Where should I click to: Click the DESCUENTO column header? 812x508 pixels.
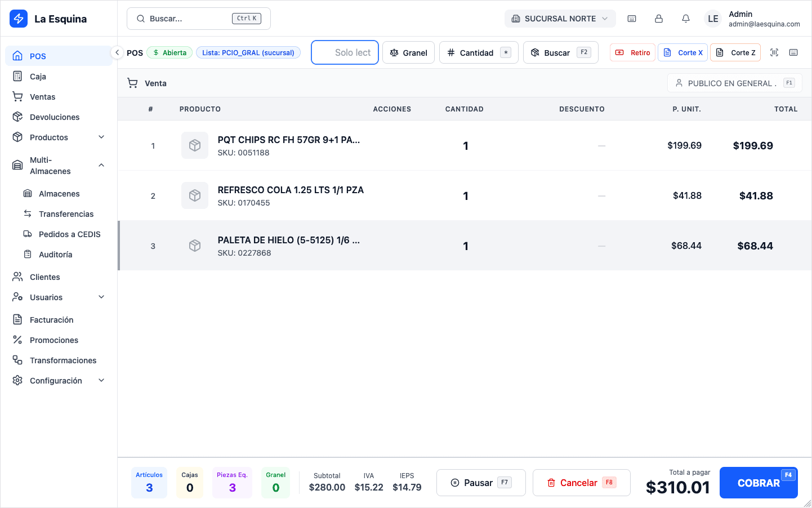(x=582, y=109)
